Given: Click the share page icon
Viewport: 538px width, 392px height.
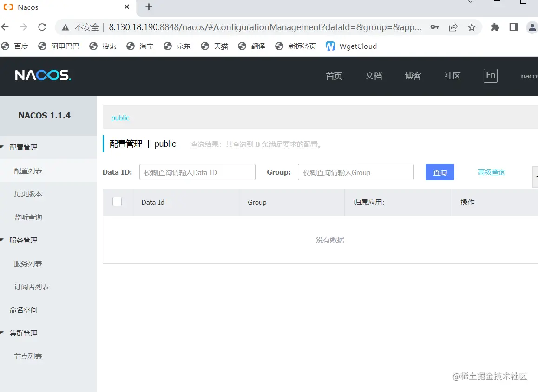Looking at the screenshot, I should click(453, 27).
